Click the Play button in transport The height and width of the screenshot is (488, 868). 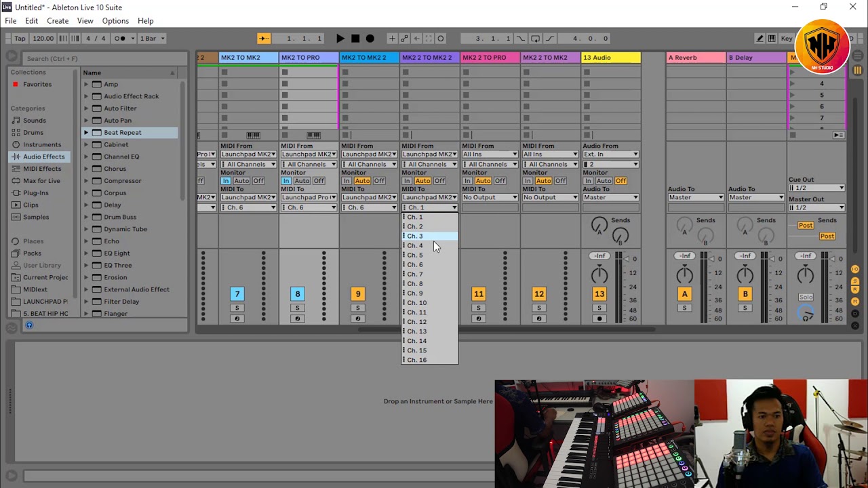tap(340, 39)
